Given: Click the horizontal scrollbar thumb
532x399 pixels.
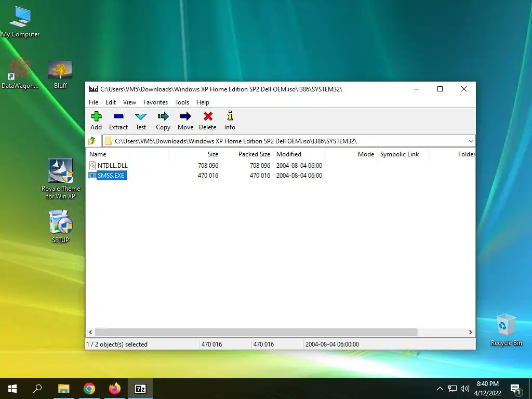Looking at the screenshot, I should (256, 332).
